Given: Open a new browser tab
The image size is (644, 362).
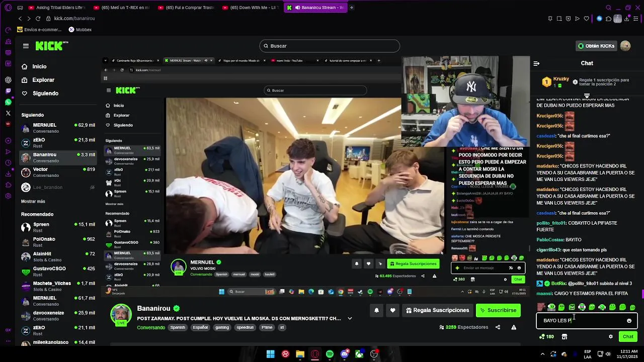Looking at the screenshot, I should tap(351, 8).
